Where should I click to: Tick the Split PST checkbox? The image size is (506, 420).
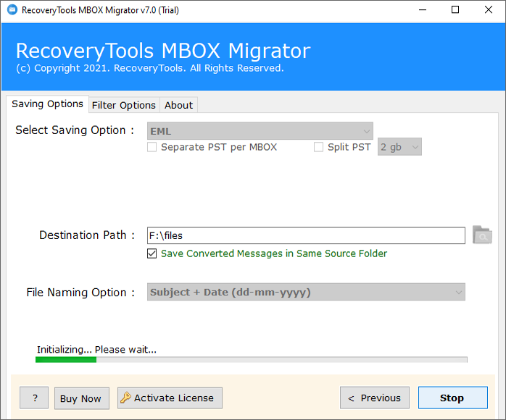coord(318,147)
